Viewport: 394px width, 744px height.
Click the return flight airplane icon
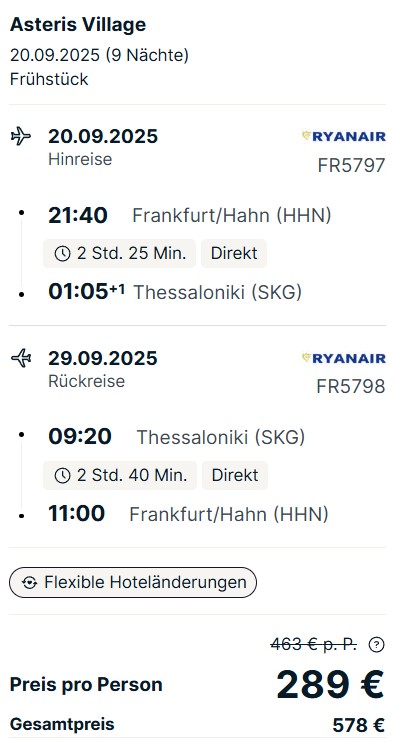pos(20,358)
